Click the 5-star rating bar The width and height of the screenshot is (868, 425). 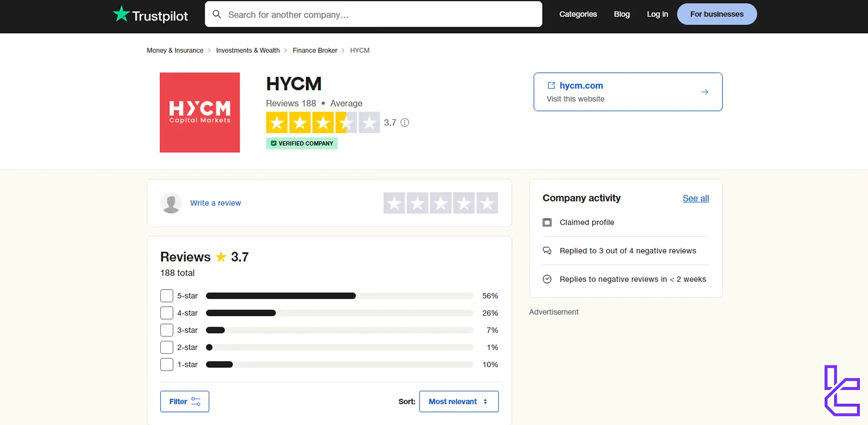[x=340, y=296]
